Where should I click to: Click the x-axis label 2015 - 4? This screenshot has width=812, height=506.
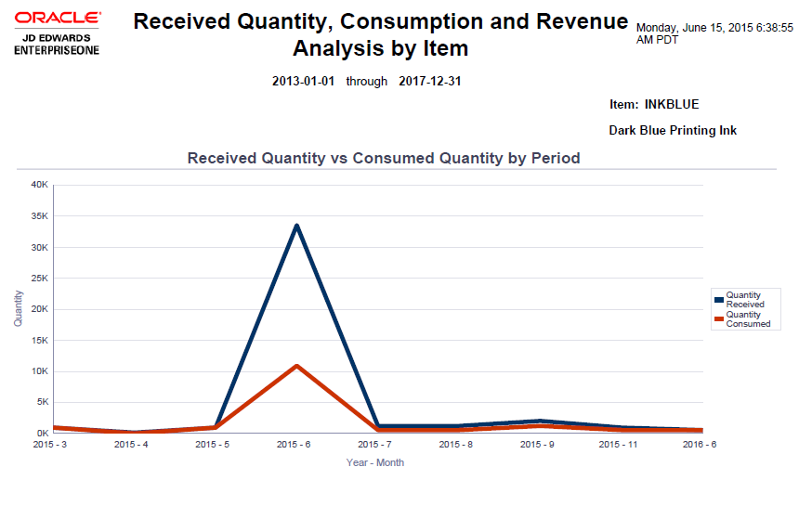131,445
